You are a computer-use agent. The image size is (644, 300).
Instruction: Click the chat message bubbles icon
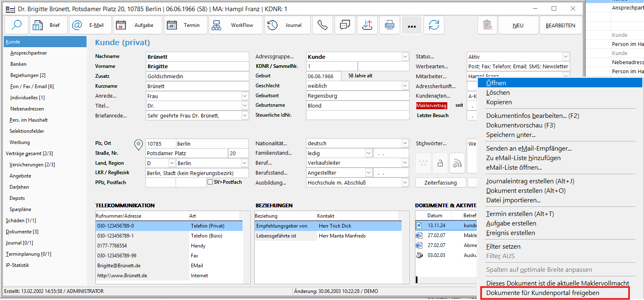(x=345, y=25)
